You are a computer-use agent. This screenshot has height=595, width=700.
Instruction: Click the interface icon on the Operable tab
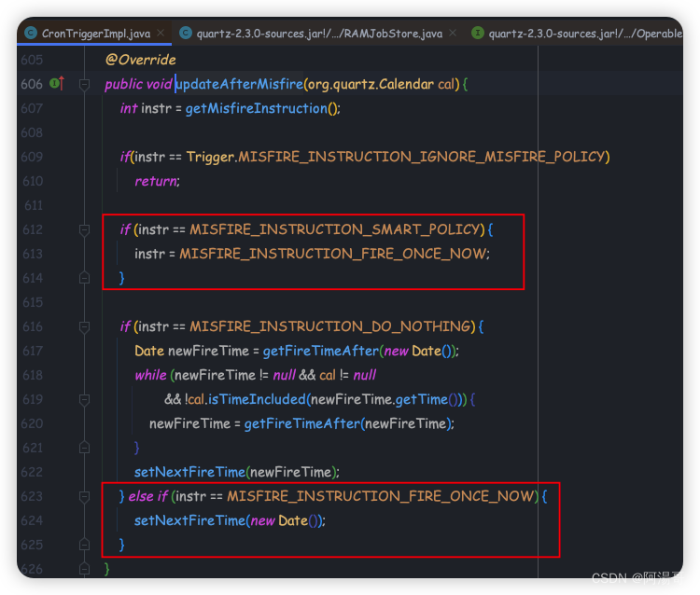(x=478, y=33)
